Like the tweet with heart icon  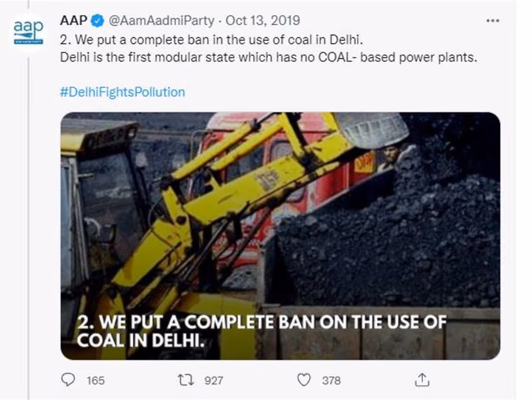[x=304, y=380]
